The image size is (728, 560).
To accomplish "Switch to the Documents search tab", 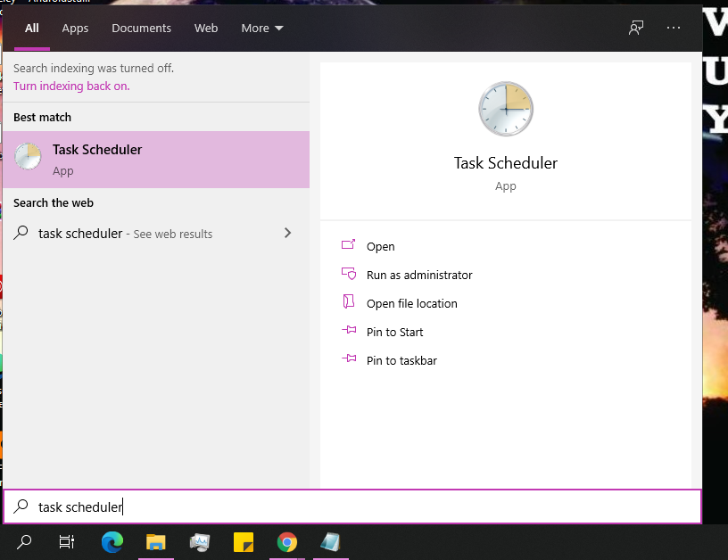I will click(x=141, y=29).
